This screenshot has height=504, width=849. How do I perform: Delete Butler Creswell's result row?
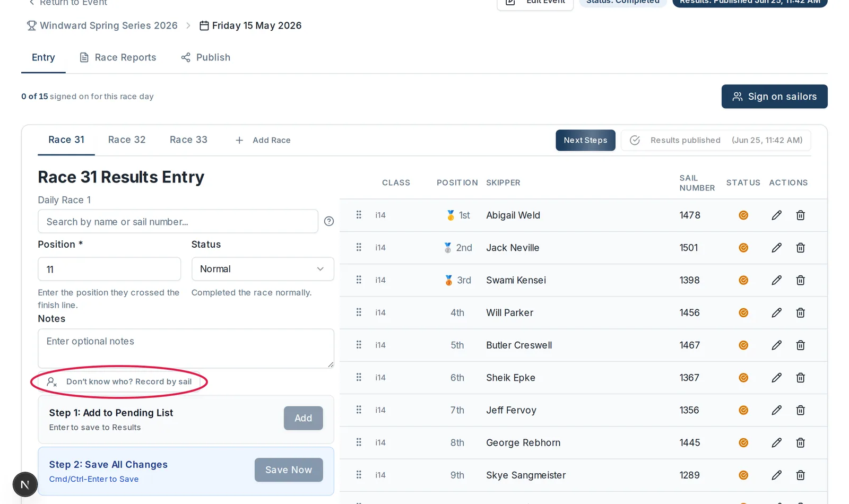coord(800,345)
